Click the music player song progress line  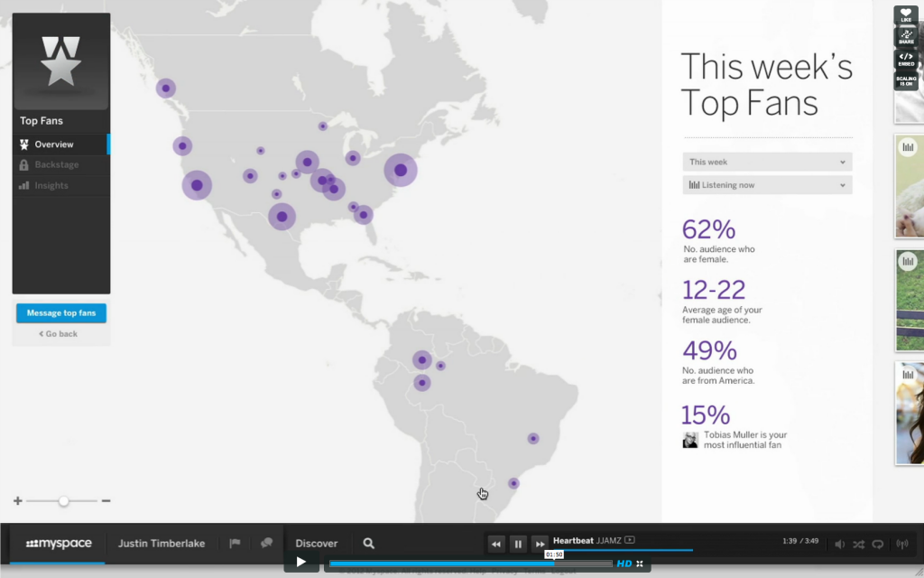[623, 550]
